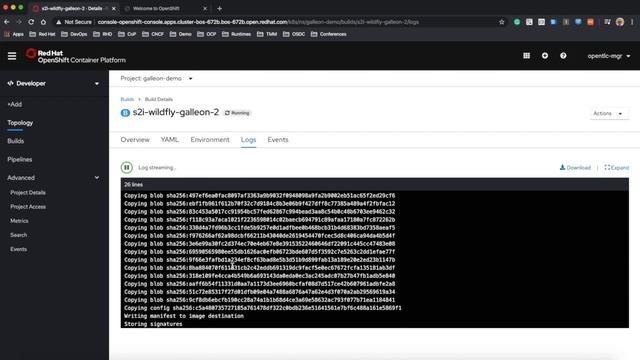Close the s2i-wildfly-galleon-2 browser tab
Viewport: 640px width, 360px height.
tap(113, 9)
